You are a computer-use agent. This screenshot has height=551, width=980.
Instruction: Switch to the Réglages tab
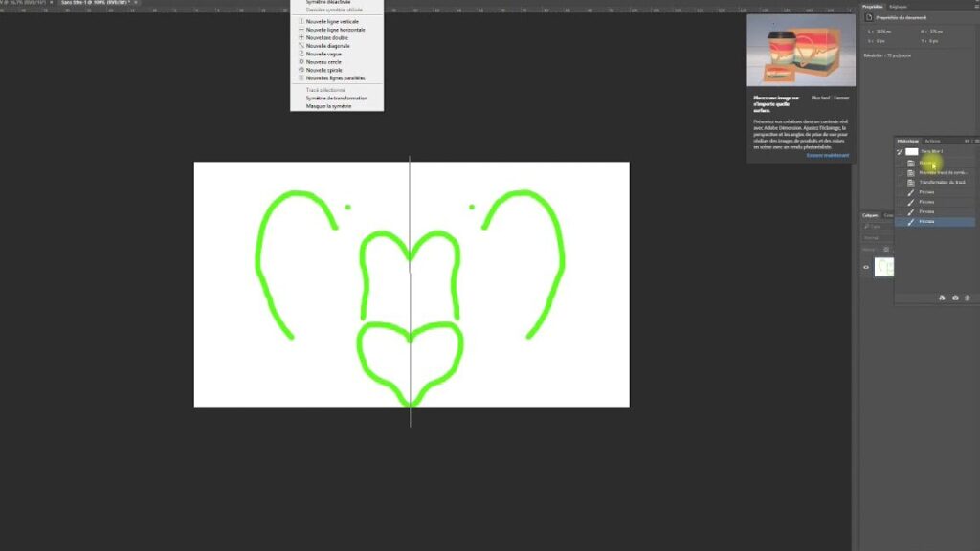(898, 7)
